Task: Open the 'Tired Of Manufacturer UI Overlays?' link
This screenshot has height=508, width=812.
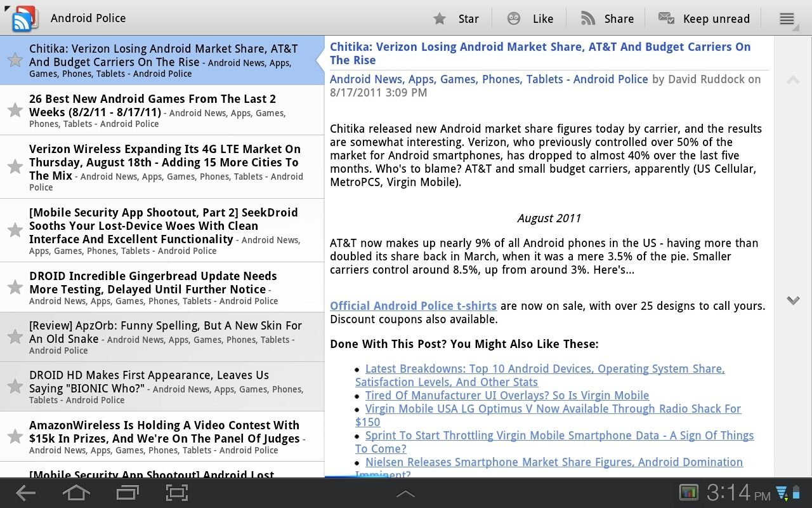Action: pyautogui.click(x=507, y=395)
